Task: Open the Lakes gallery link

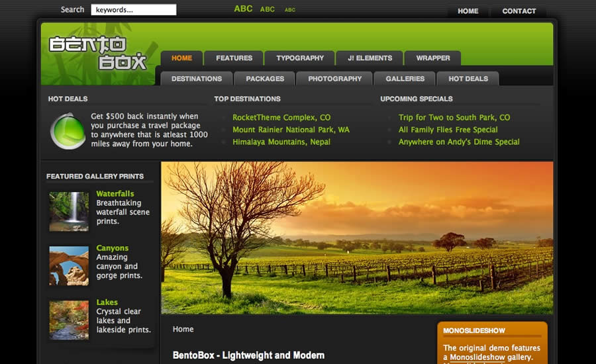Action: pos(107,302)
